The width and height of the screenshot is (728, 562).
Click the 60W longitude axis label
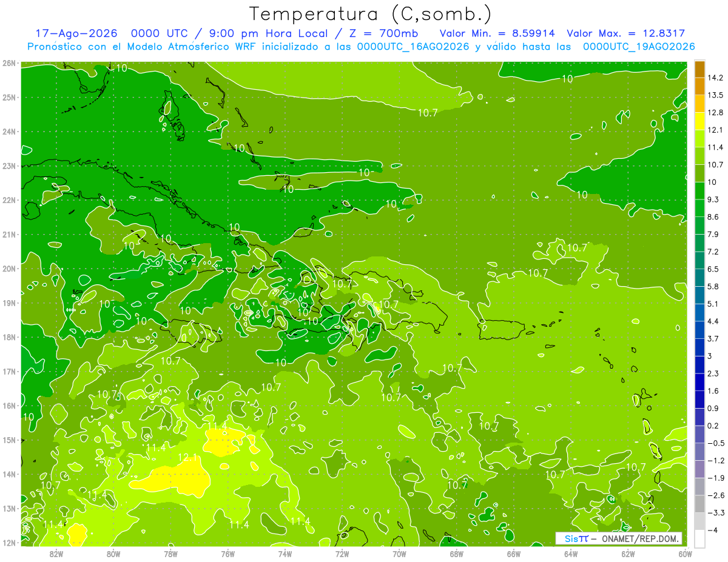pyautogui.click(x=685, y=554)
